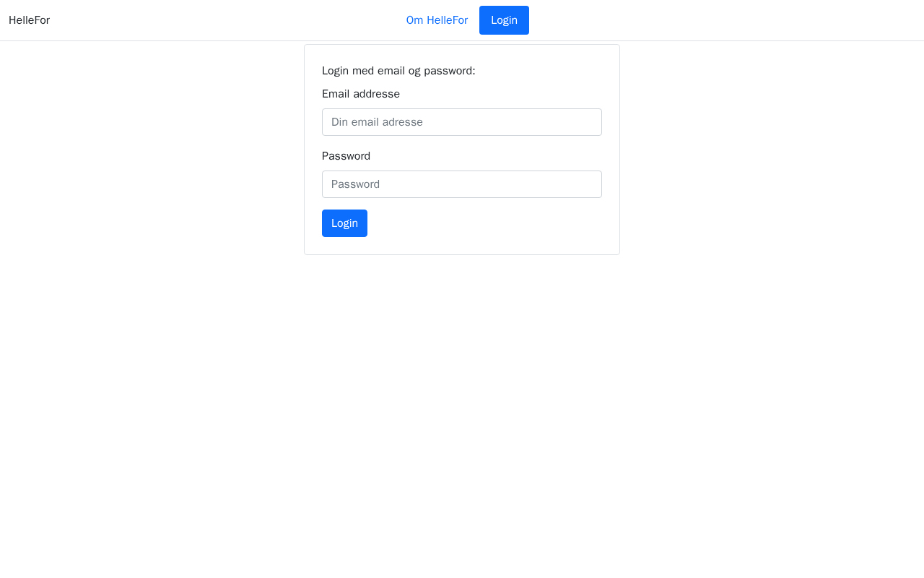Click the HelleFor brand logo

[x=29, y=20]
